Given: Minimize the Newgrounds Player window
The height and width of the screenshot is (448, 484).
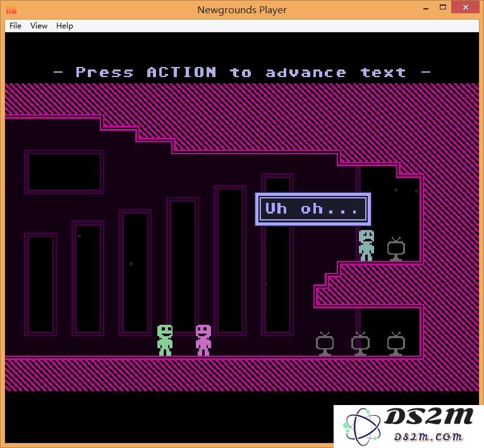Looking at the screenshot, I should click(x=426, y=8).
